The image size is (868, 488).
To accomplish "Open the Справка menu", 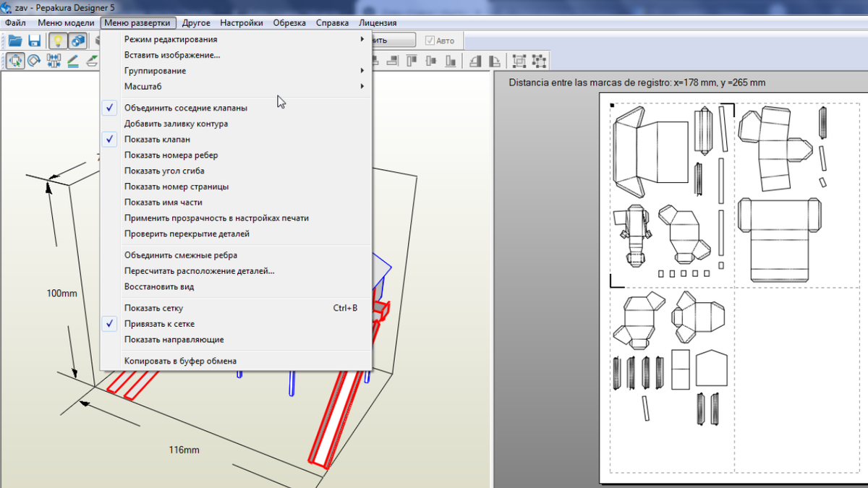I will 333,22.
